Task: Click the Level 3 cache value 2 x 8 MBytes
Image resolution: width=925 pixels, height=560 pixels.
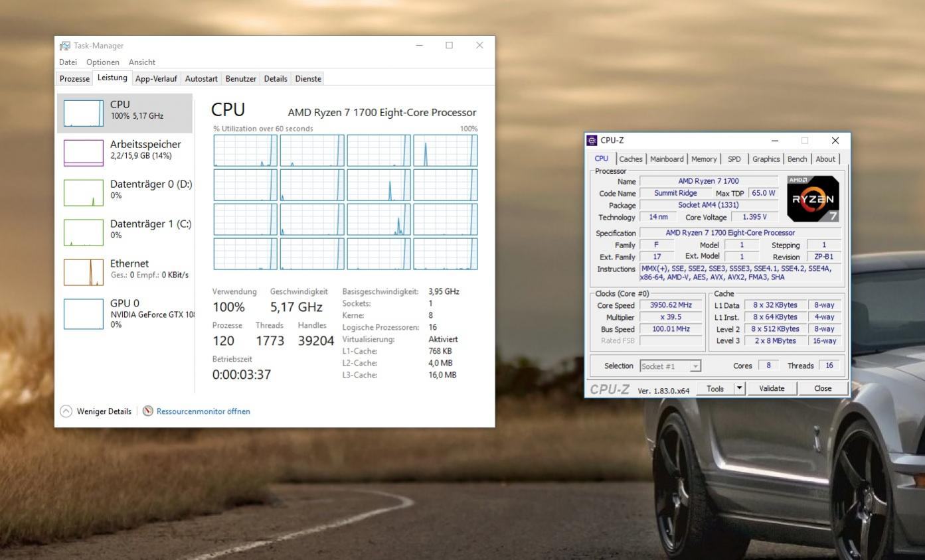Action: [x=774, y=341]
